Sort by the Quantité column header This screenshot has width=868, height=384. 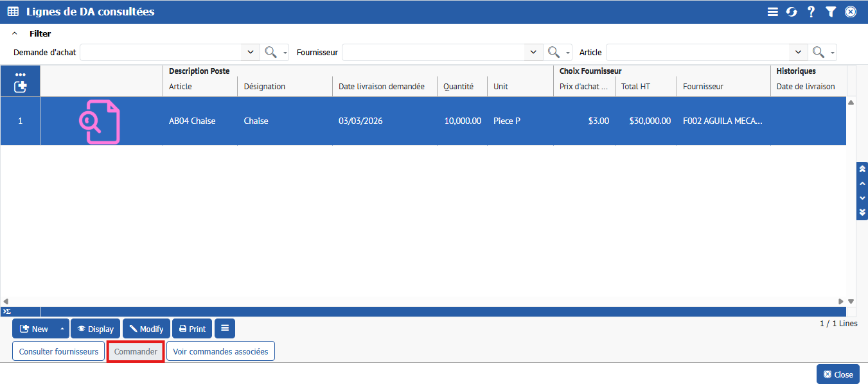[x=458, y=87]
